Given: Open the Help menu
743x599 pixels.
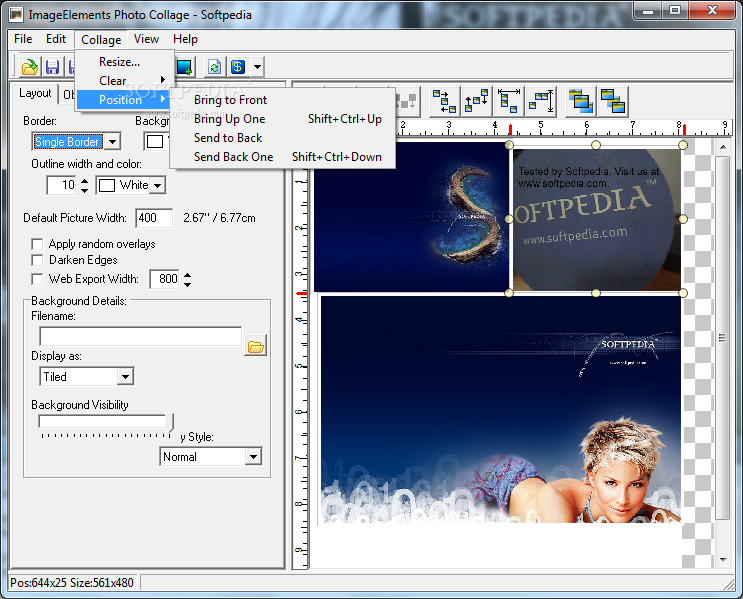Looking at the screenshot, I should [x=185, y=39].
